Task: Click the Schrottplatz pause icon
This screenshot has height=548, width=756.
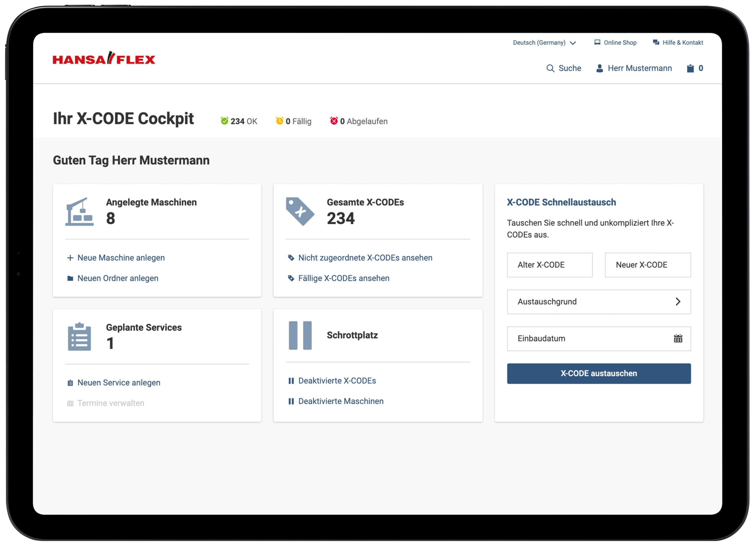Action: click(x=300, y=336)
